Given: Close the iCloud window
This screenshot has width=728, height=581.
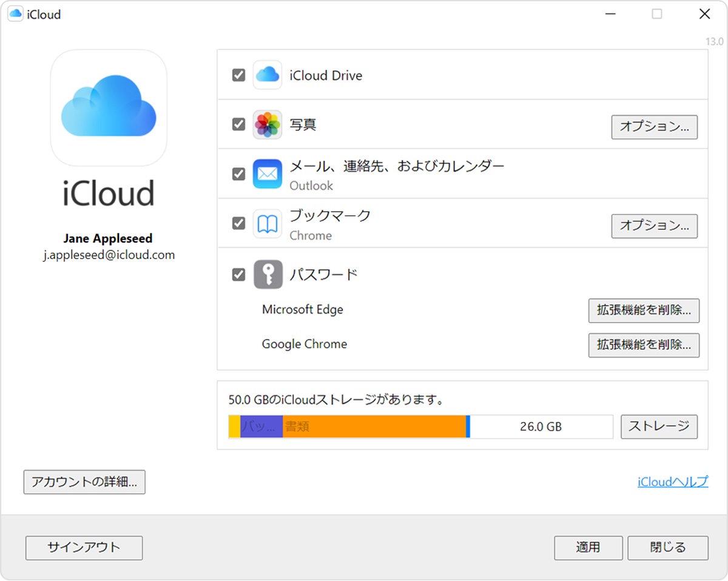Looking at the screenshot, I should 704,15.
